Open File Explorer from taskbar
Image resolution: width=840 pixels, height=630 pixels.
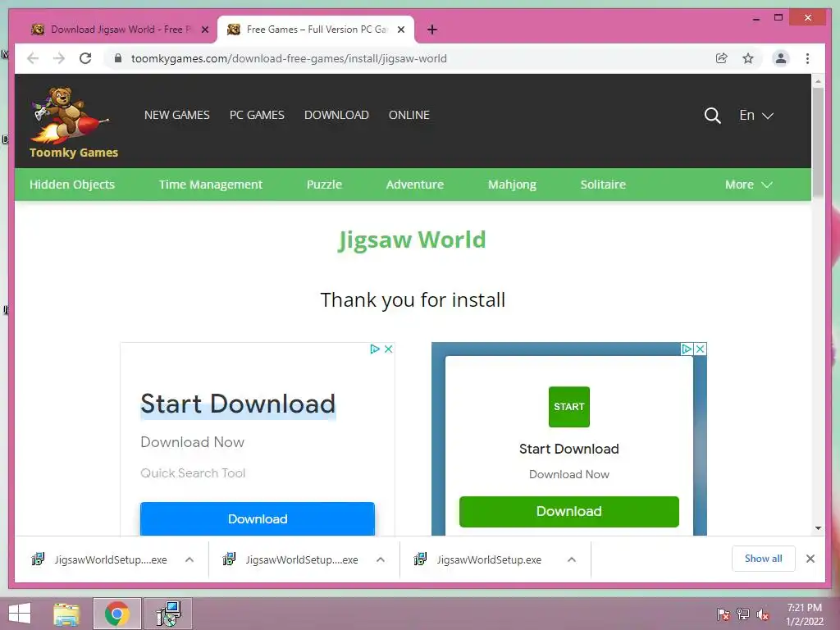(x=66, y=614)
